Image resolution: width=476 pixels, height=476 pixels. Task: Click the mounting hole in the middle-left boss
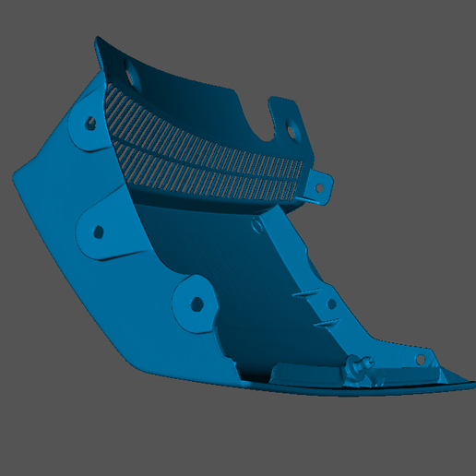tap(99, 232)
